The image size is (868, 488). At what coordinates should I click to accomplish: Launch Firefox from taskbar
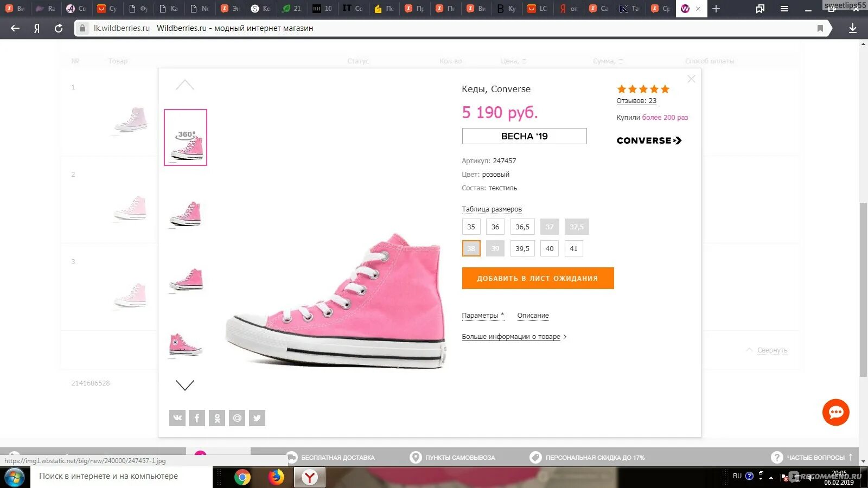pyautogui.click(x=276, y=477)
